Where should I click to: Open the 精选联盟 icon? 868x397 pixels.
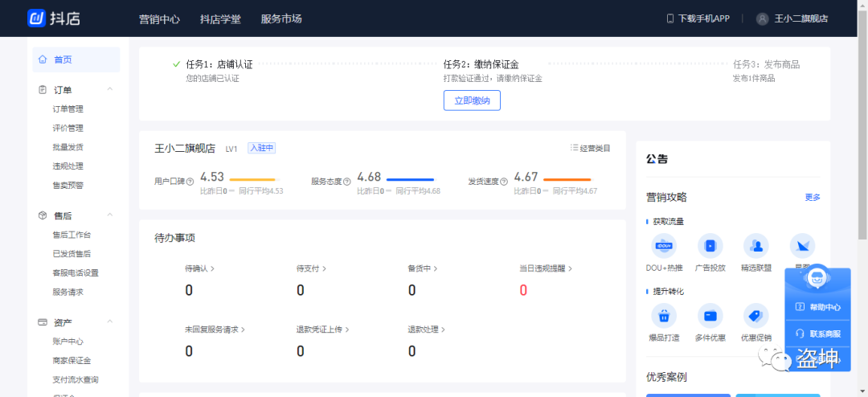(x=756, y=245)
